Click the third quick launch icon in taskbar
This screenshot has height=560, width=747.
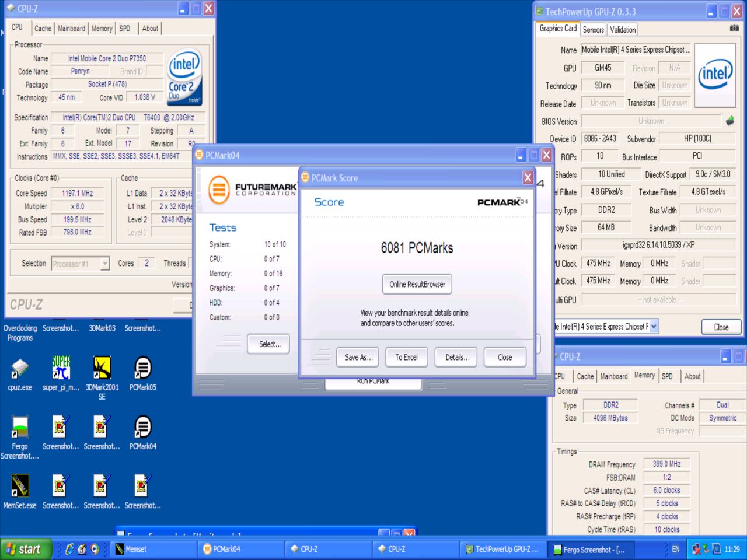click(95, 549)
